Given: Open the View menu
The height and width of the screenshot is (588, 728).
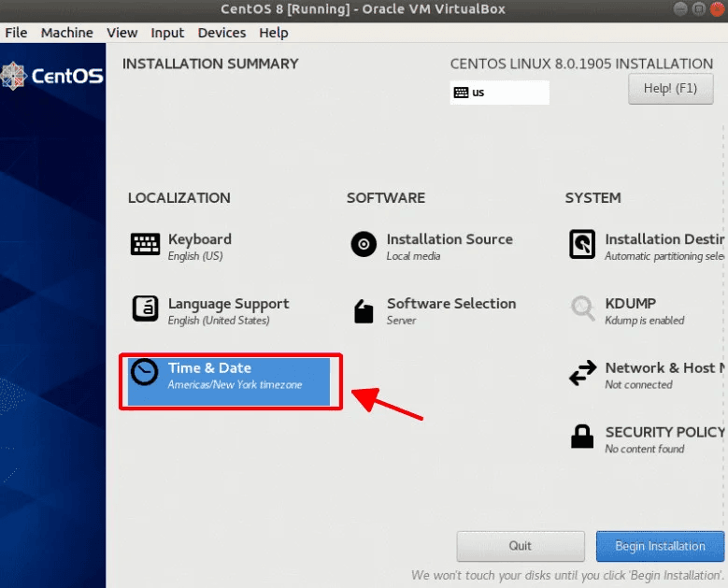Looking at the screenshot, I should point(122,33).
